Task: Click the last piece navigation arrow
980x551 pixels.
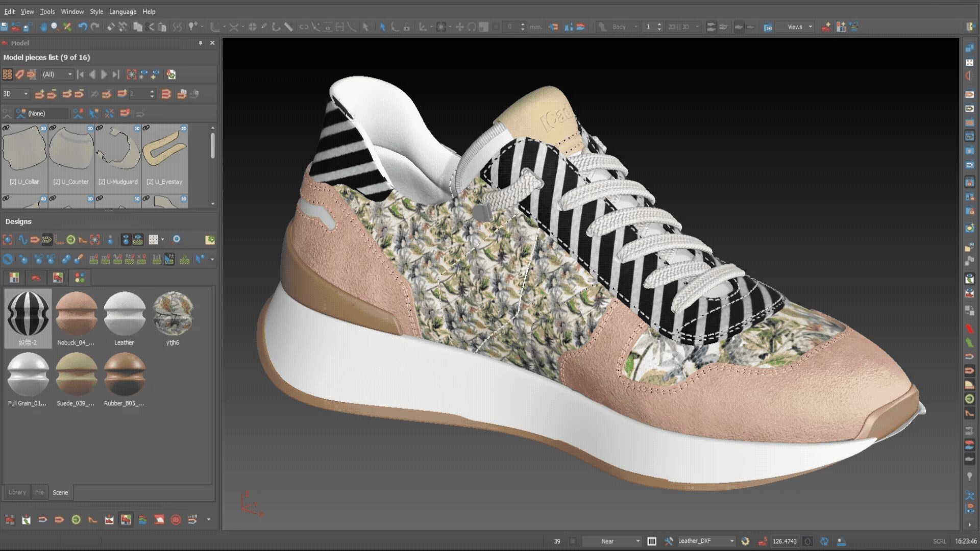Action: point(116,74)
